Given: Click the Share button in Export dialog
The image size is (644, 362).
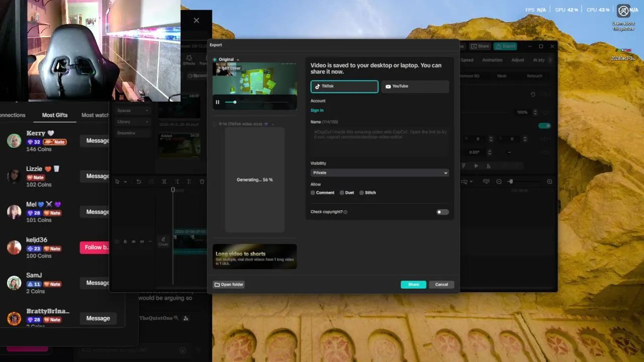Looking at the screenshot, I should [x=414, y=285].
